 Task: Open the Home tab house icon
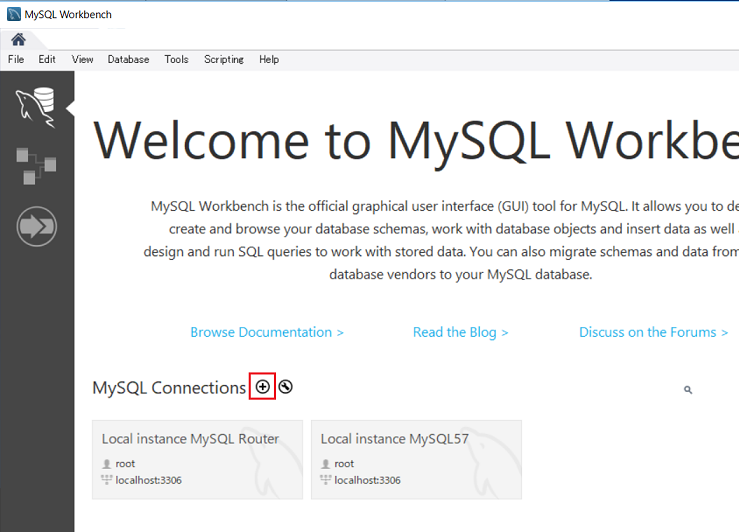click(18, 39)
